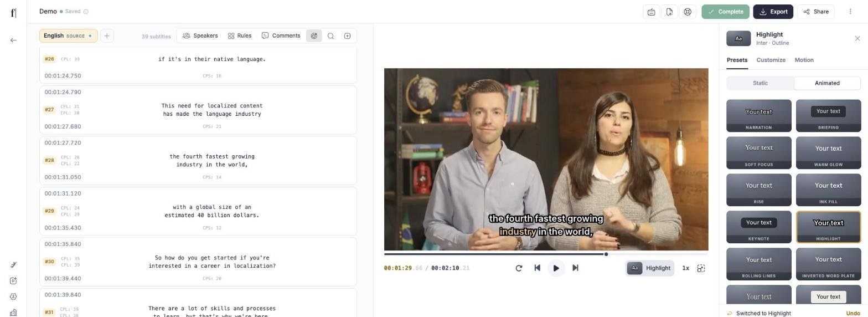Open account settings gear in left sidebar
Image resolution: width=868 pixels, height=317 pixels.
tap(13, 297)
